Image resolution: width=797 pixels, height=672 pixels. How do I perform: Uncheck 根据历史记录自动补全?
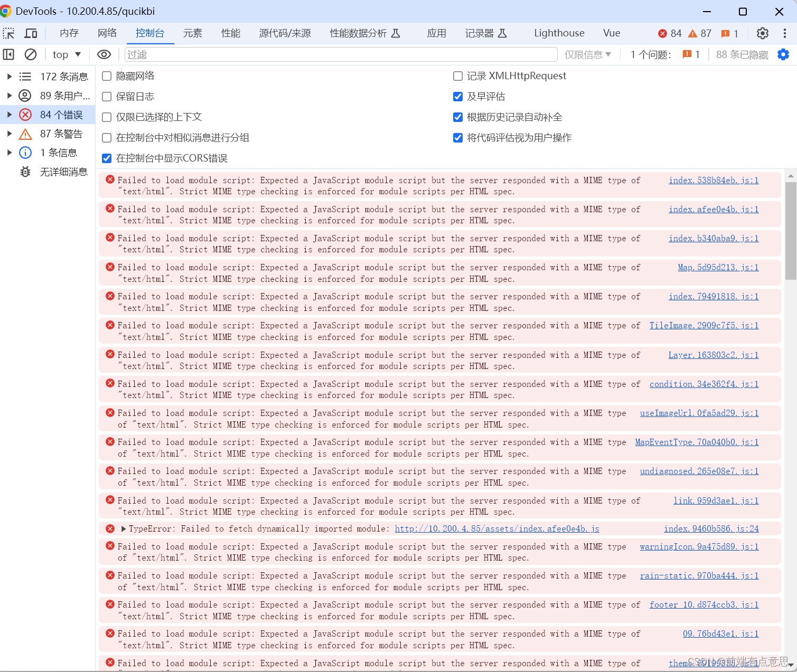click(x=458, y=117)
